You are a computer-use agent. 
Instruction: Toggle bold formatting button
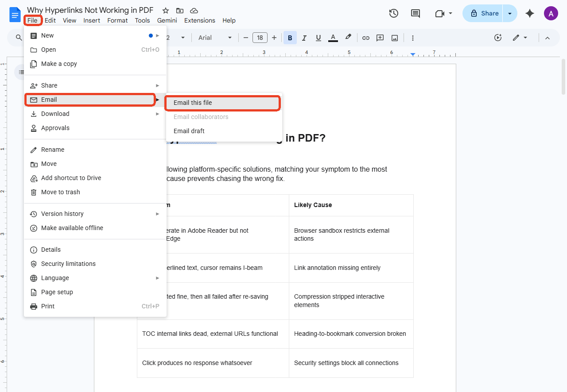290,38
